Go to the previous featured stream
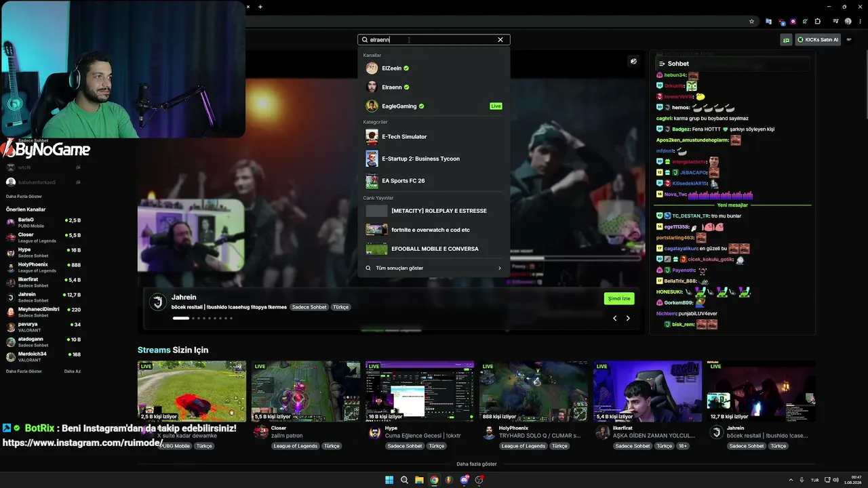 tap(615, 318)
